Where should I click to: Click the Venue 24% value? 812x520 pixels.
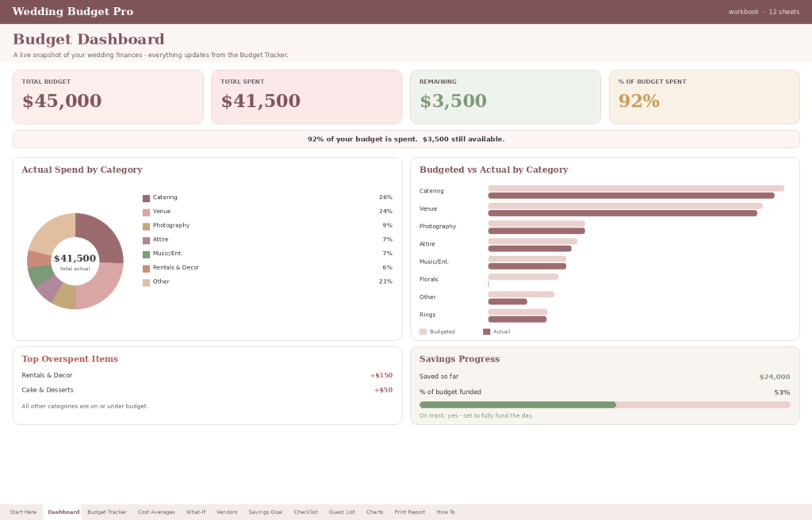pos(385,212)
